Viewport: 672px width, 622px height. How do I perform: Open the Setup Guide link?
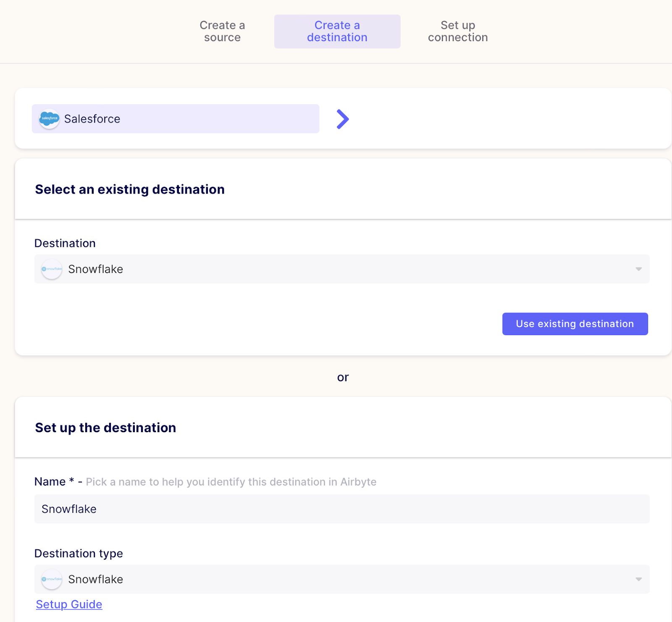point(69,604)
